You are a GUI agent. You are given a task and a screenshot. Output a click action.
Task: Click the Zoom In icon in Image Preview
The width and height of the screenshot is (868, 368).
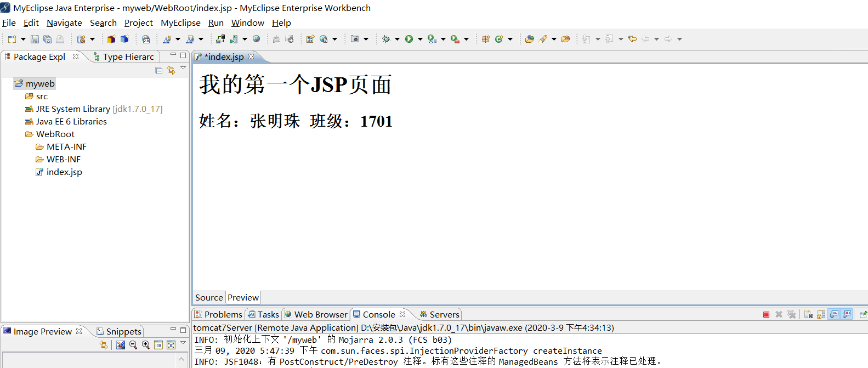click(146, 345)
